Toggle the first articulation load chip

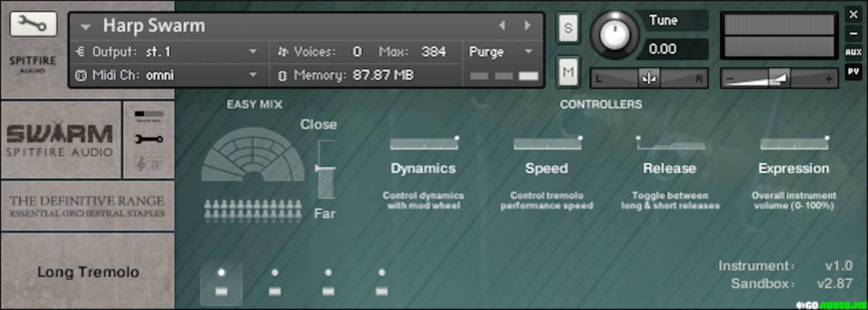coord(221,291)
